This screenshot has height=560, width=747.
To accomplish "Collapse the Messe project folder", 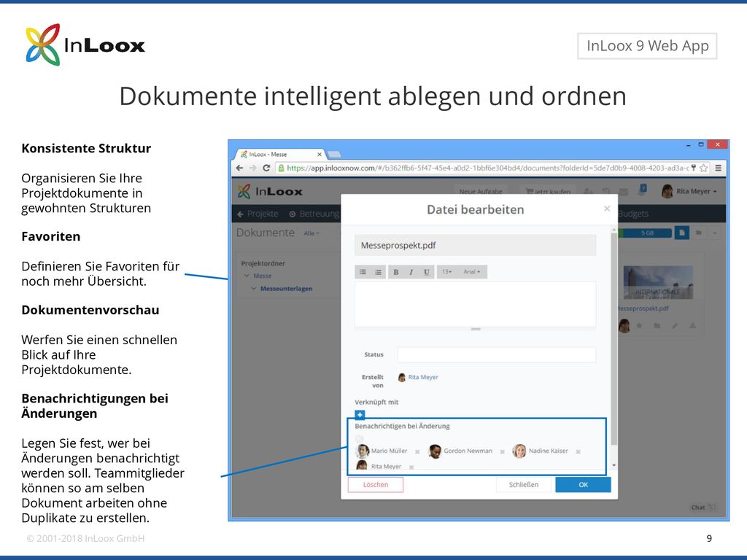I will click(247, 276).
